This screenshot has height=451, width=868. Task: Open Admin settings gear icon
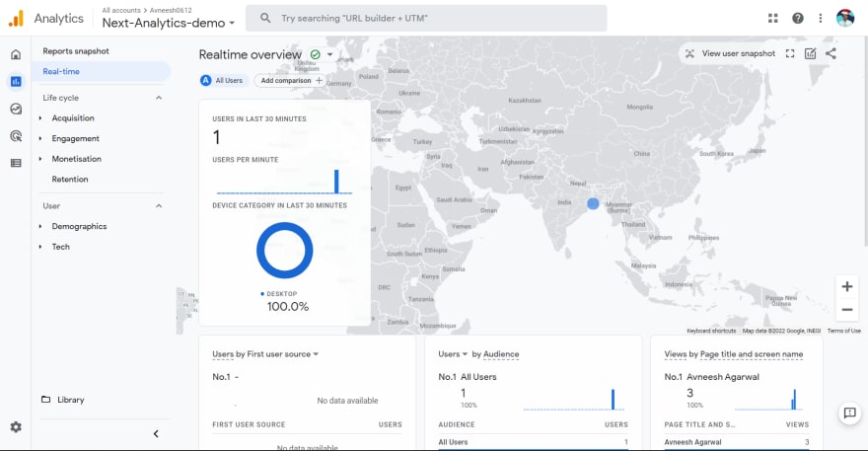(x=16, y=427)
